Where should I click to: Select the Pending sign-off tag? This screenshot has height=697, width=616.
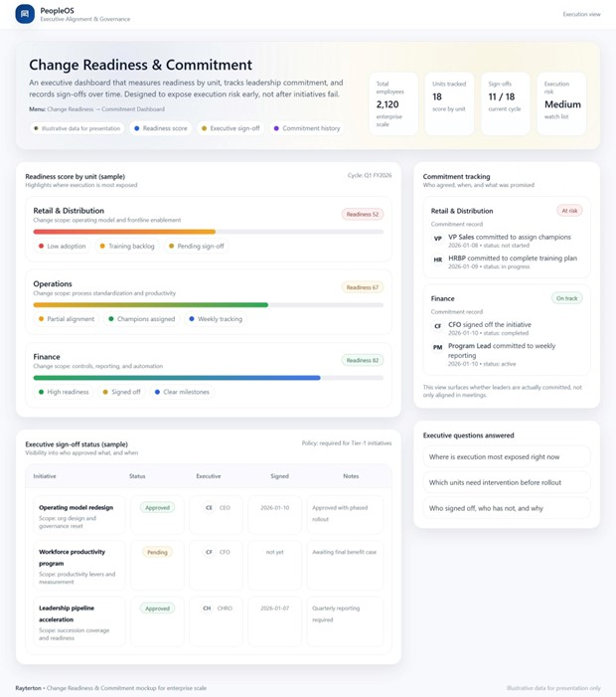coord(197,247)
